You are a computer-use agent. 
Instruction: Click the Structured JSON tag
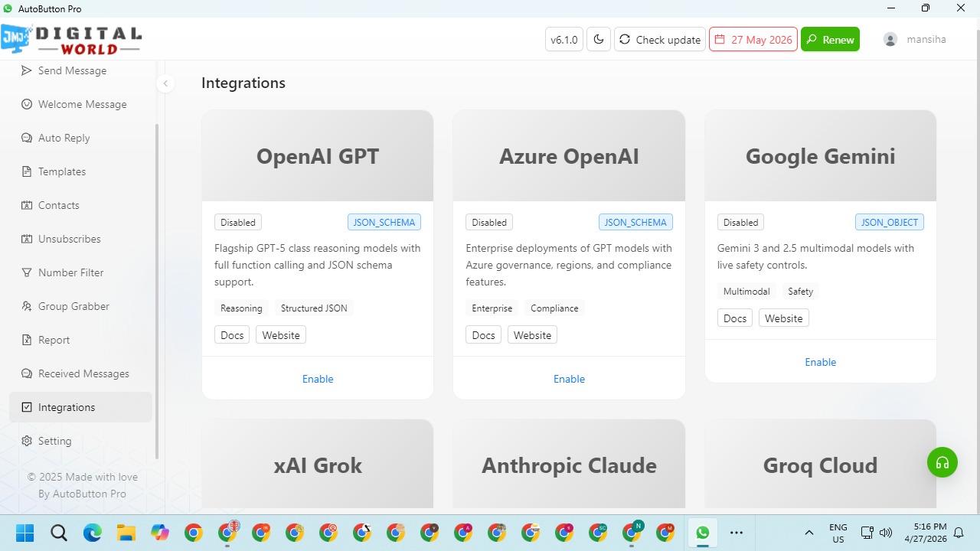click(x=314, y=308)
